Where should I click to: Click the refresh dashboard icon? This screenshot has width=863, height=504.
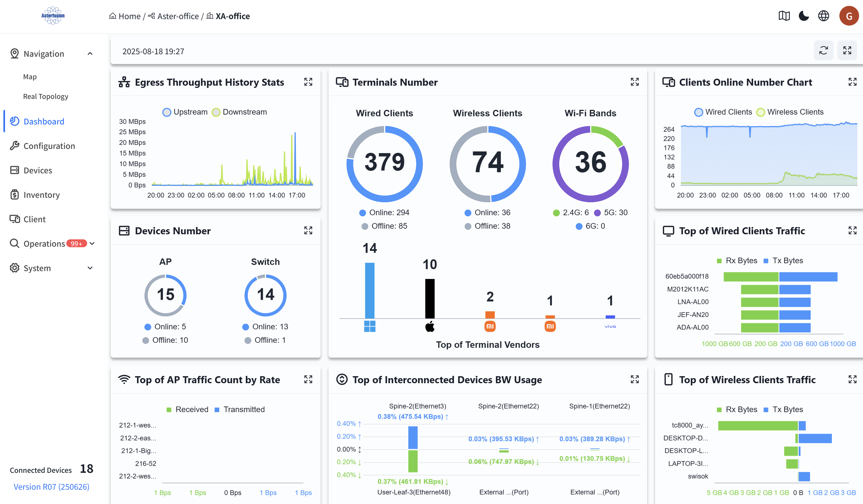click(823, 51)
